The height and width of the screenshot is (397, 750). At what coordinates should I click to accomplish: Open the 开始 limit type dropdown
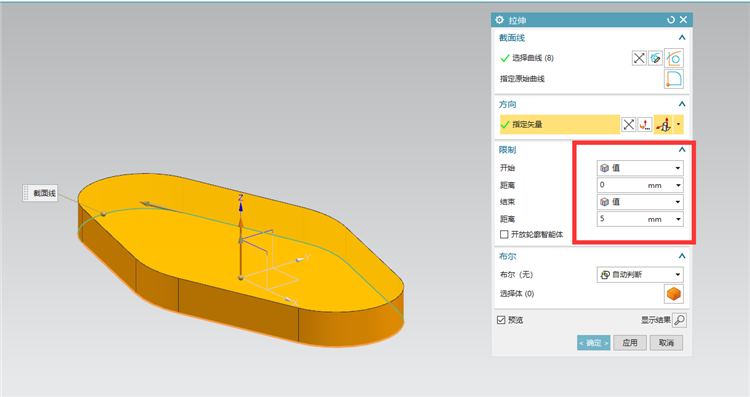click(x=640, y=168)
